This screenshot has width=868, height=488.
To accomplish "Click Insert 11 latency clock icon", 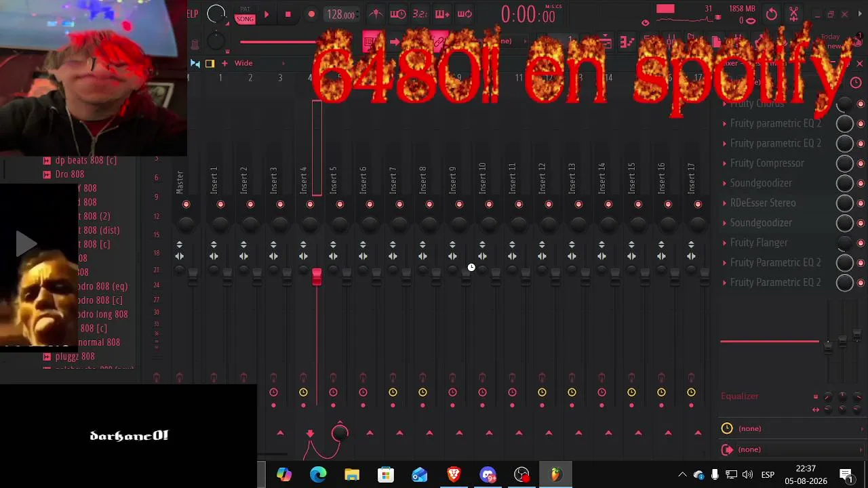I will coord(512,392).
